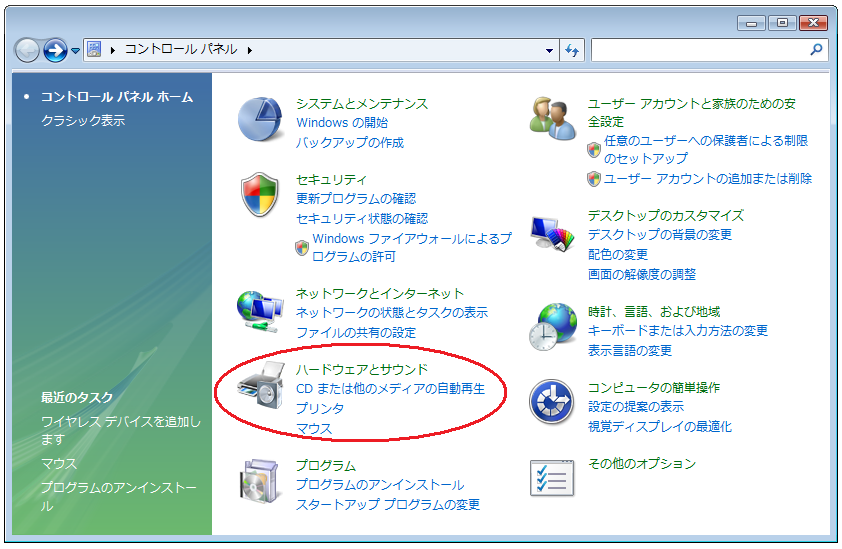Click the プログラムのアンインストール link under プログラム
Screen dimensions: 842x549
pos(380,485)
